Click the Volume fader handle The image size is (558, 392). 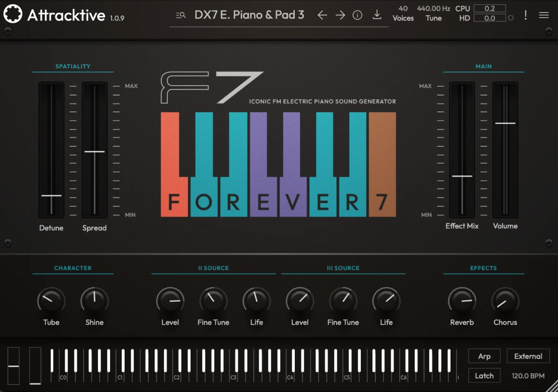(x=505, y=123)
